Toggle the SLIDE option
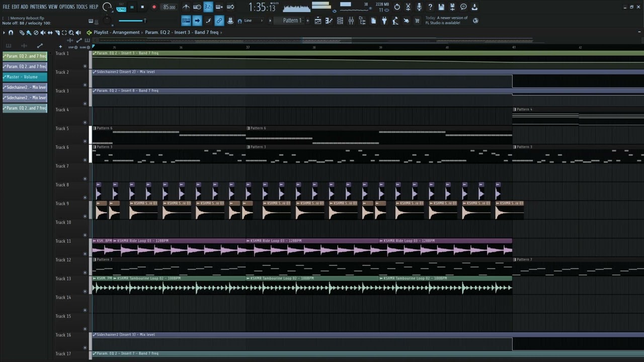Screen dimensions: 644x362 pos(85,47)
